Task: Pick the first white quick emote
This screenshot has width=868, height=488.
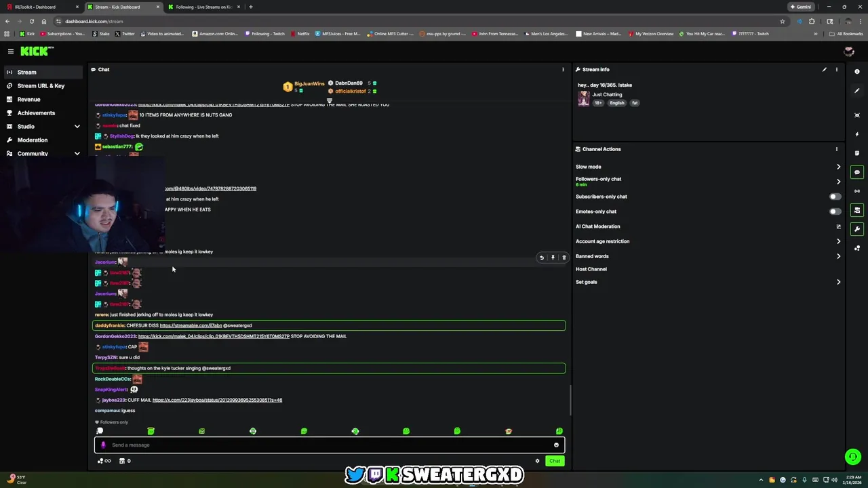Action: coord(100,431)
